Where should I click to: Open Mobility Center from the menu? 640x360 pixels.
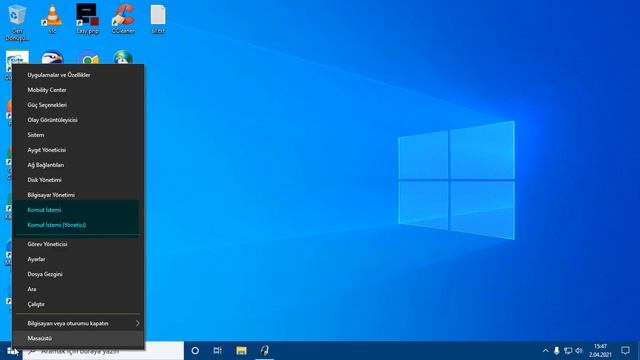78,90
